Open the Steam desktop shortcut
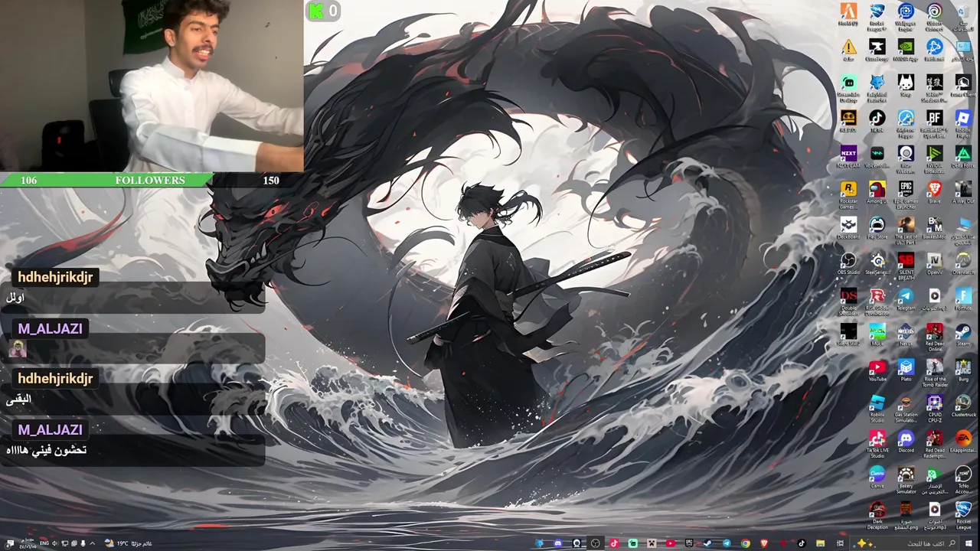 point(963,334)
